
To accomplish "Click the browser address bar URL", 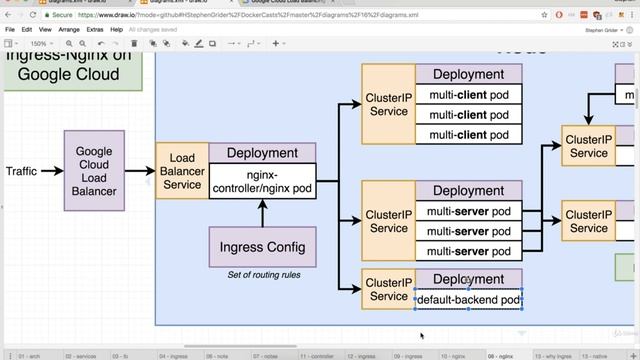I will coord(248,15).
